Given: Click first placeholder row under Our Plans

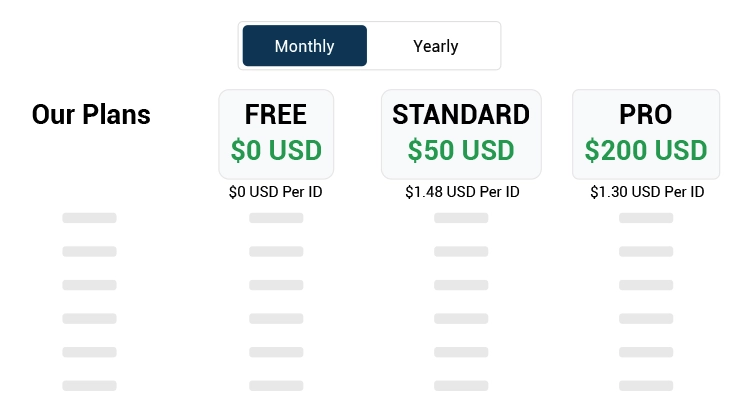Looking at the screenshot, I should (89, 218).
